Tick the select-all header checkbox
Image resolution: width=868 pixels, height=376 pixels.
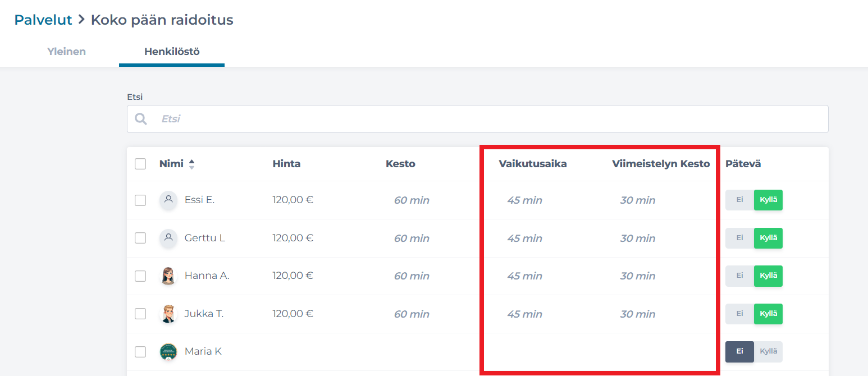[140, 164]
